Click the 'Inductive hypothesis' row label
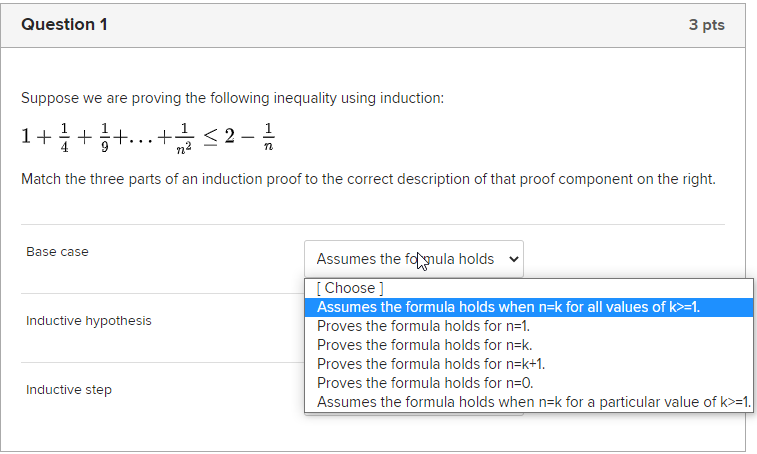 [x=89, y=321]
